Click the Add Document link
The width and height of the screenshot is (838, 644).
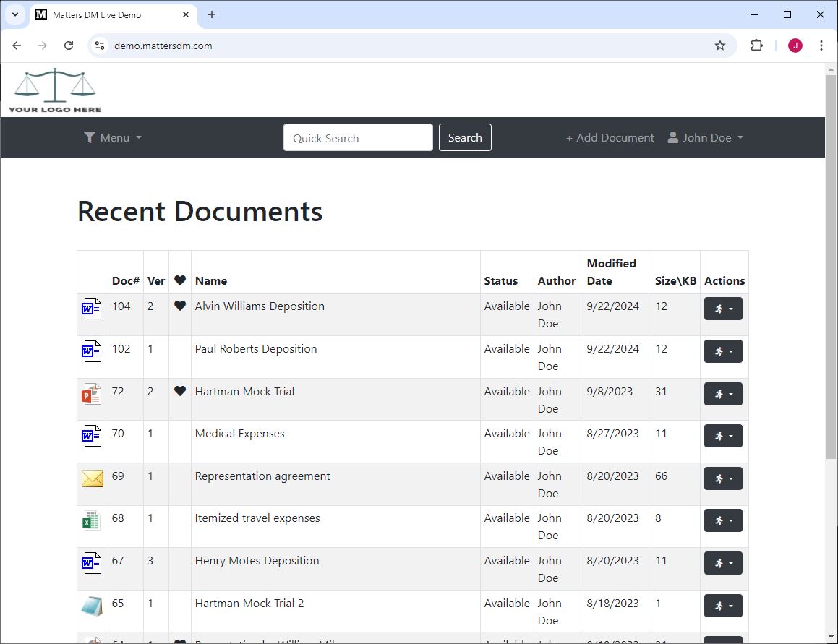click(610, 138)
